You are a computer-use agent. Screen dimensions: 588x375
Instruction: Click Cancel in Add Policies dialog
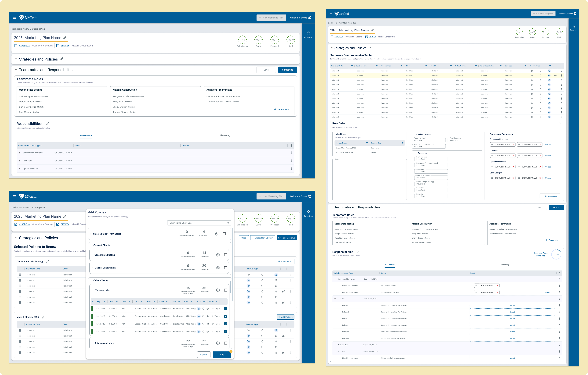coord(204,355)
